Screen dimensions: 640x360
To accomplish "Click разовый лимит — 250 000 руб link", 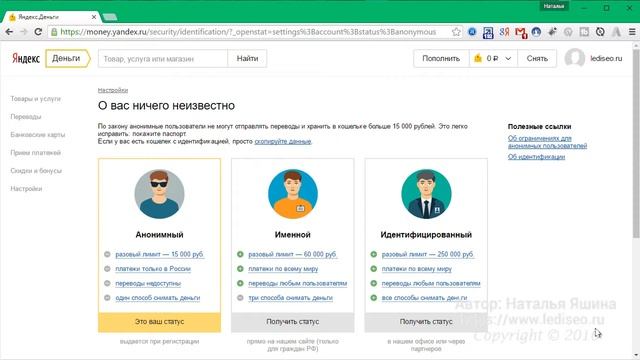I will pyautogui.click(x=428, y=254).
